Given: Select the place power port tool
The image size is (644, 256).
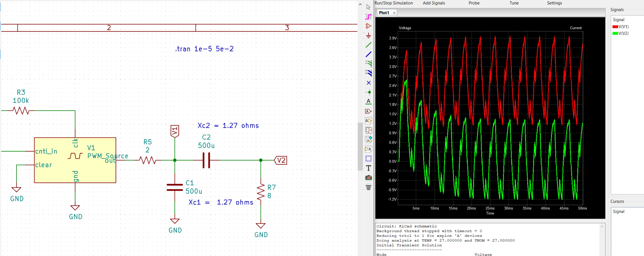Looking at the screenshot, I should pos(368,35).
